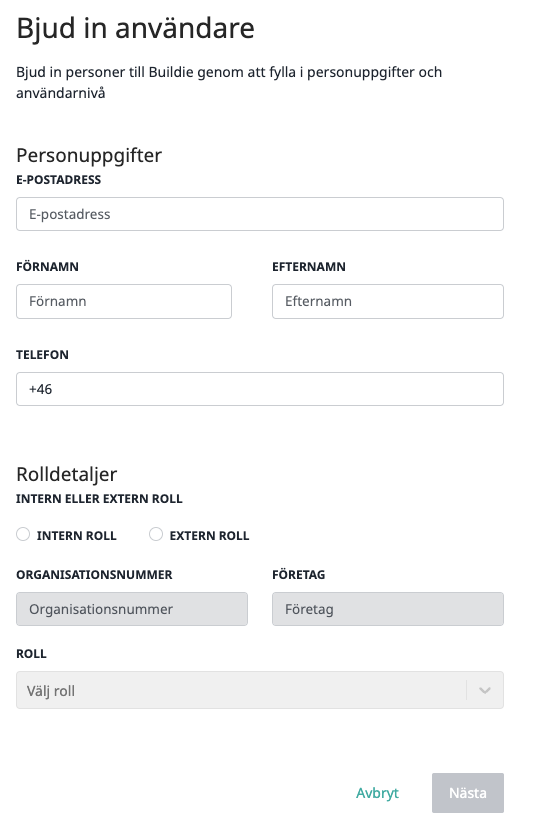The image size is (541, 832).
Task: Click the TELEFON field label
Action: (42, 355)
